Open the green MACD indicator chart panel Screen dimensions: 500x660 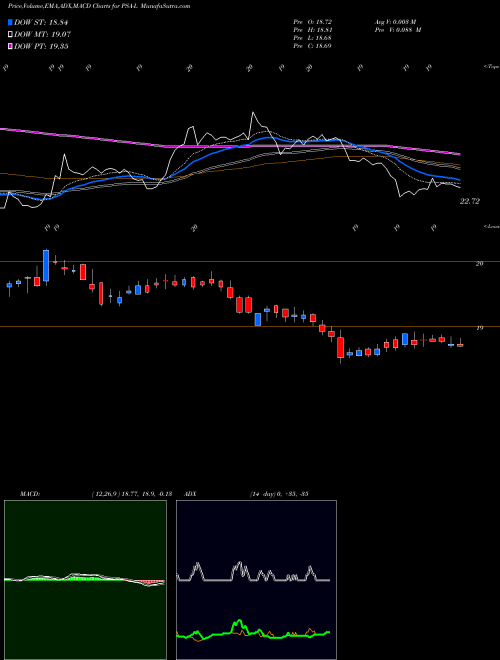85,580
